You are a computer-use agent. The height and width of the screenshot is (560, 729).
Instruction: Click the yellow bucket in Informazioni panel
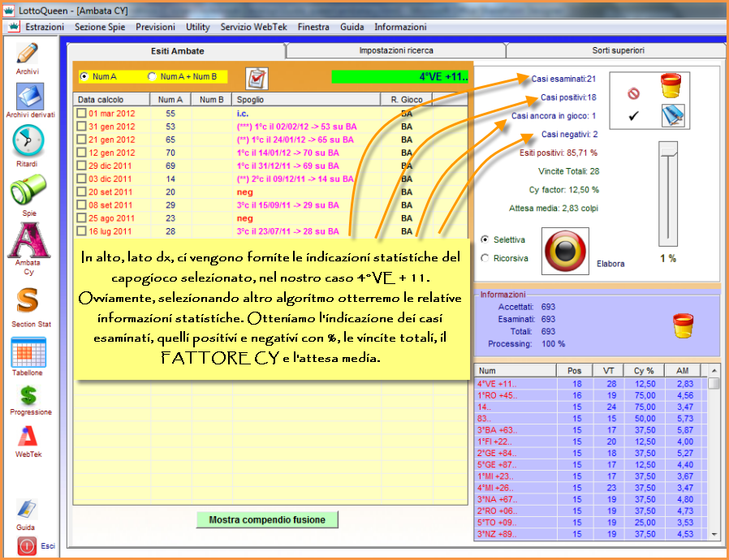[683, 325]
